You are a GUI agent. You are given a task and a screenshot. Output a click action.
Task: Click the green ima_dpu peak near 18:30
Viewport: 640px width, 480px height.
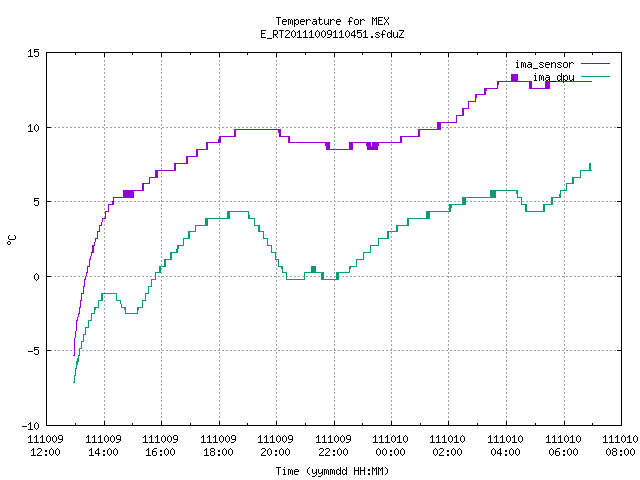pyautogui.click(x=238, y=211)
